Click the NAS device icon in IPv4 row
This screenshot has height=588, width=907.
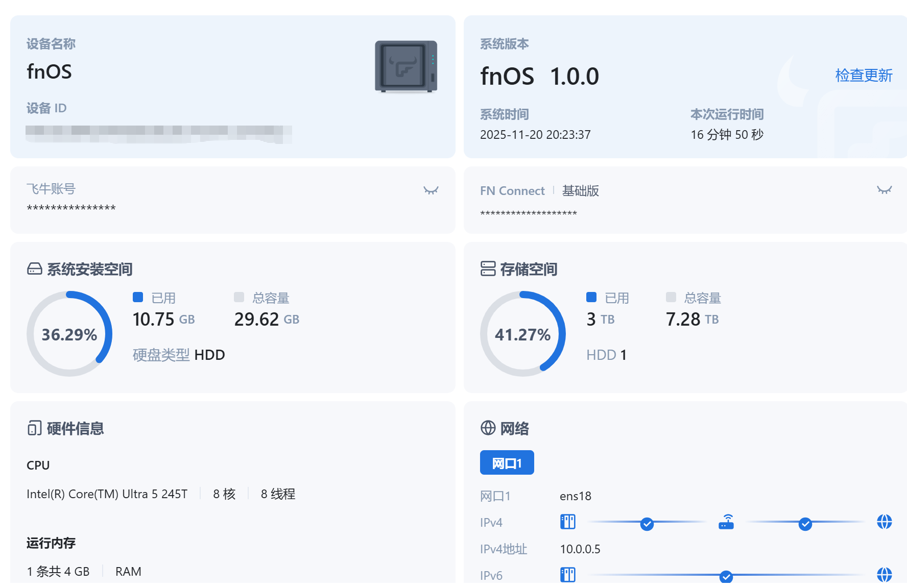[568, 522]
